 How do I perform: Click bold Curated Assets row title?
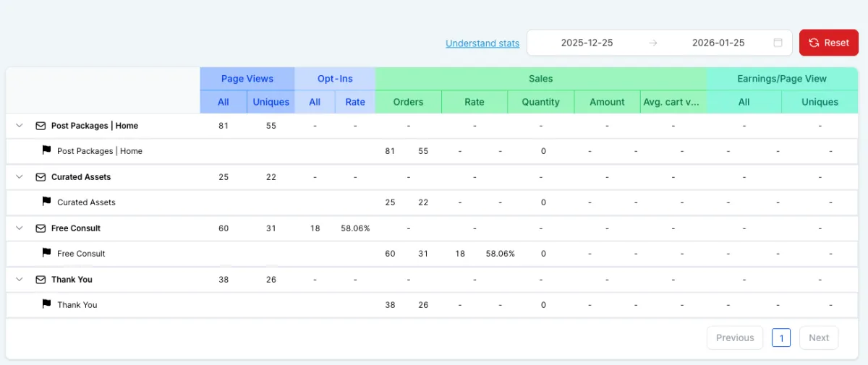click(x=81, y=177)
